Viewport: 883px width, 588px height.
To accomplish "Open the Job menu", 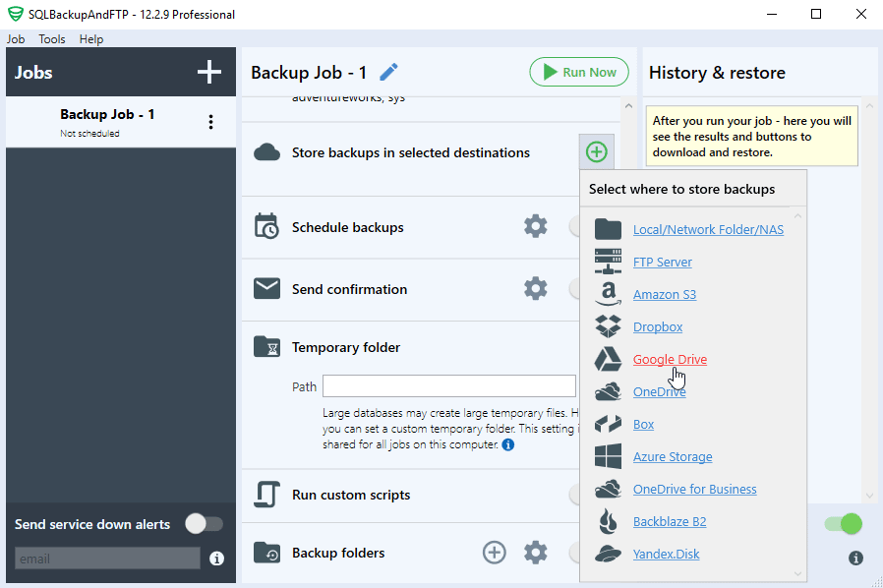I will [16, 39].
